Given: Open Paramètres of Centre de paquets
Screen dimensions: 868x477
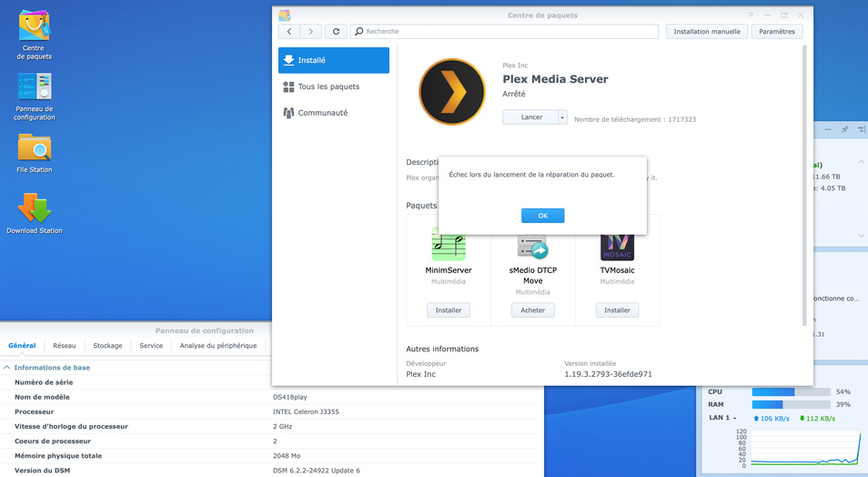Looking at the screenshot, I should pyautogui.click(x=777, y=32).
